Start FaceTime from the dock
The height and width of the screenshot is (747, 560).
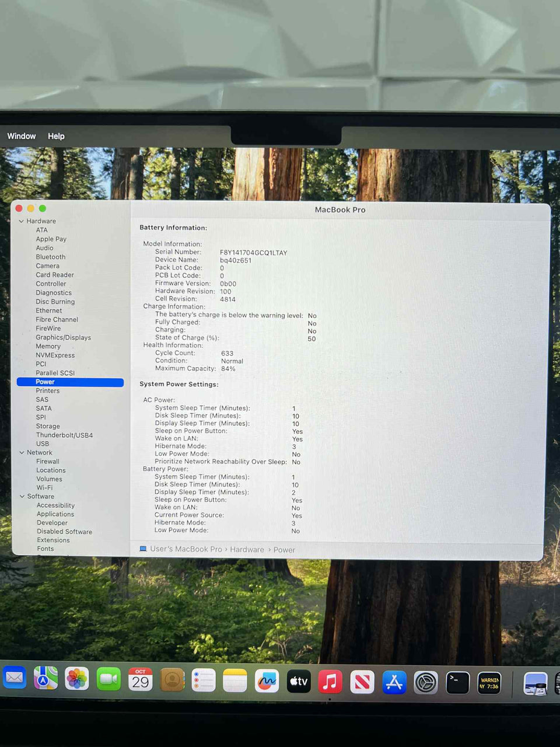point(108,679)
